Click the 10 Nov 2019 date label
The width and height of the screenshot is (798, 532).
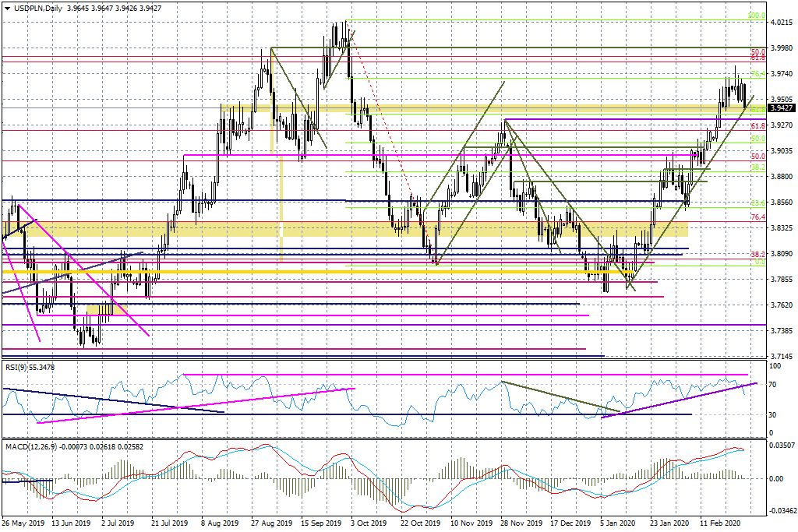click(471, 523)
